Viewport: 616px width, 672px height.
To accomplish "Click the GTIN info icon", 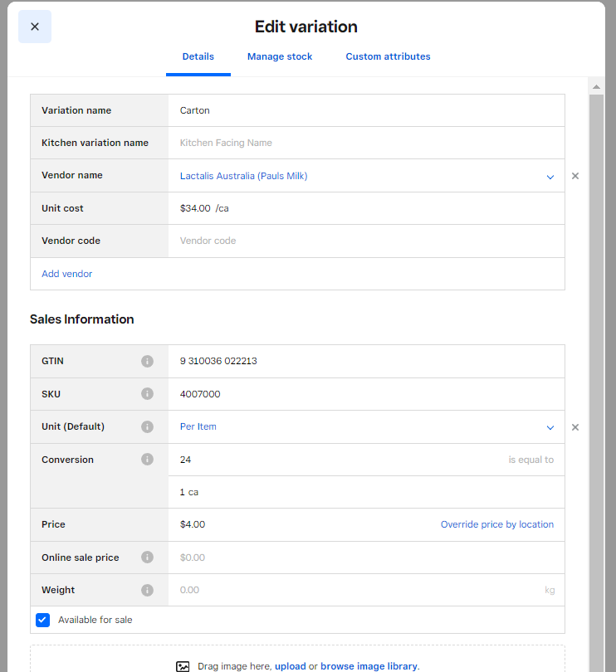I will [x=147, y=362].
